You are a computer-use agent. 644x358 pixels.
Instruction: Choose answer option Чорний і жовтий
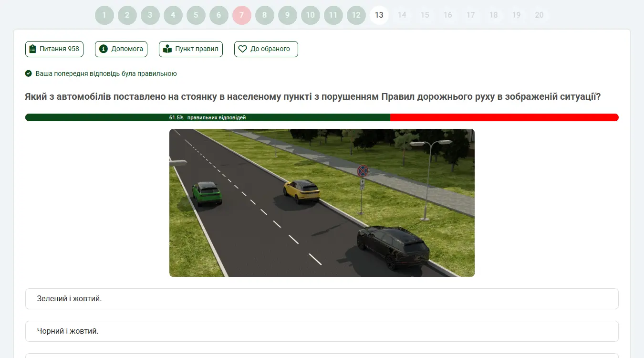pos(322,331)
